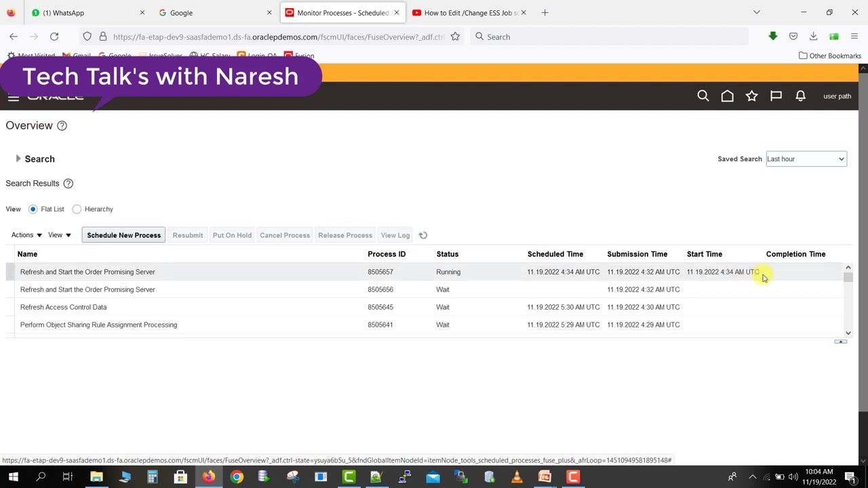Open the Firefox application menu
This screenshot has height=488, width=868.
click(x=854, y=37)
